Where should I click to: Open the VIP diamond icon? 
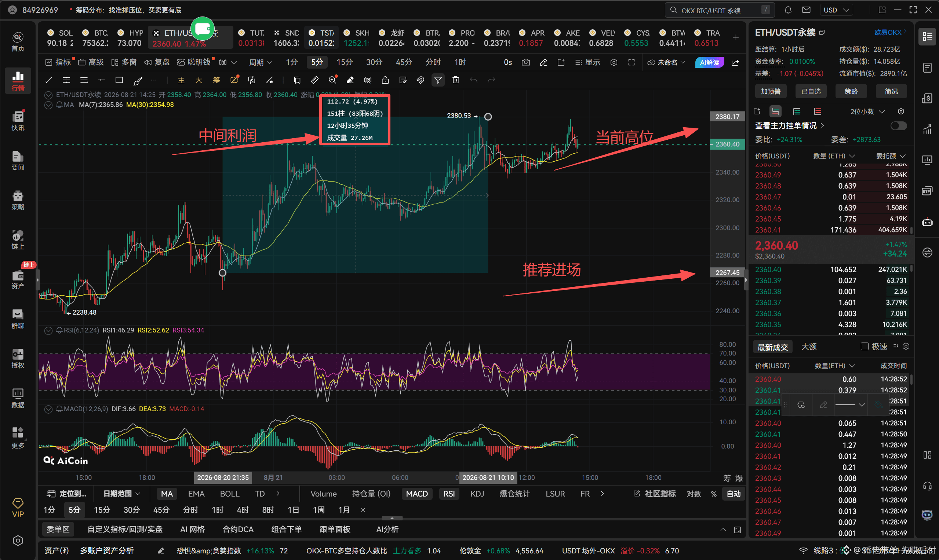(x=18, y=508)
